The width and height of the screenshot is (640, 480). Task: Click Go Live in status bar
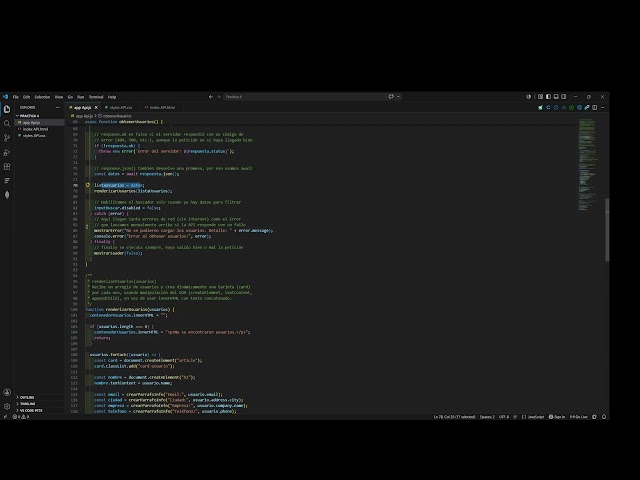(x=578, y=417)
